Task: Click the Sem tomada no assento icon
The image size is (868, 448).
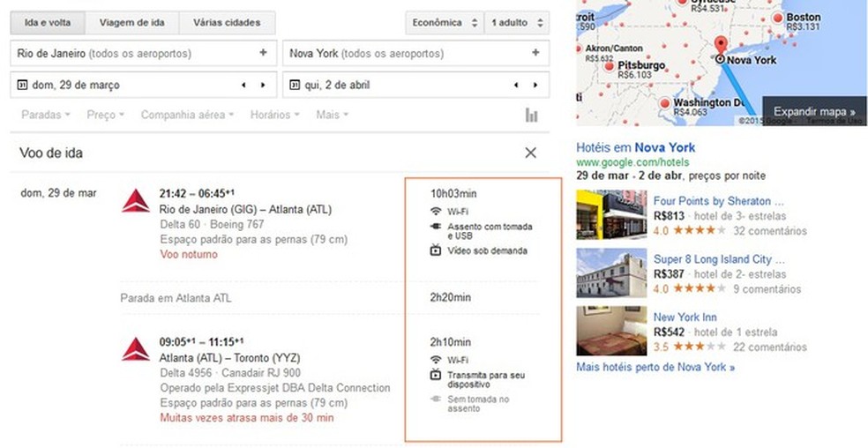Action: [436, 399]
